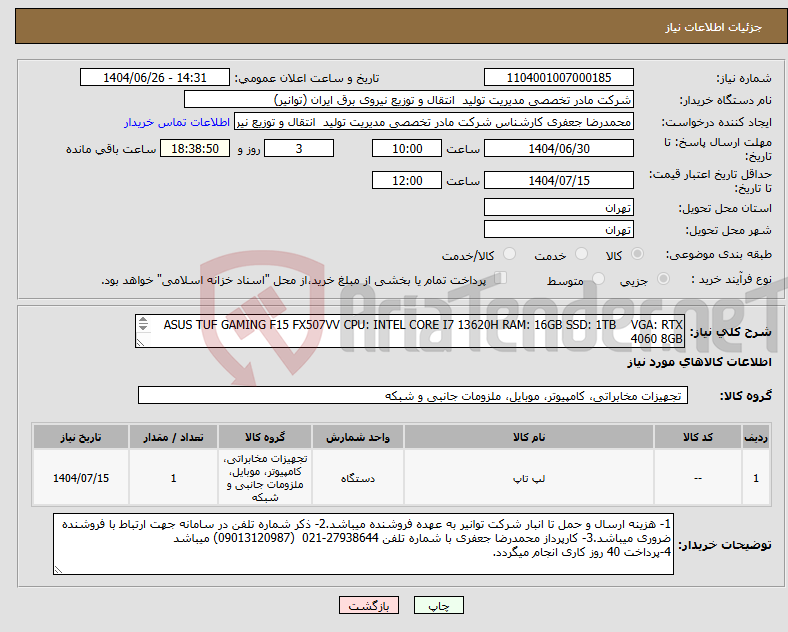Click the resize grip of buyer notes box
The width and height of the screenshot is (788, 632).
pos(58,570)
